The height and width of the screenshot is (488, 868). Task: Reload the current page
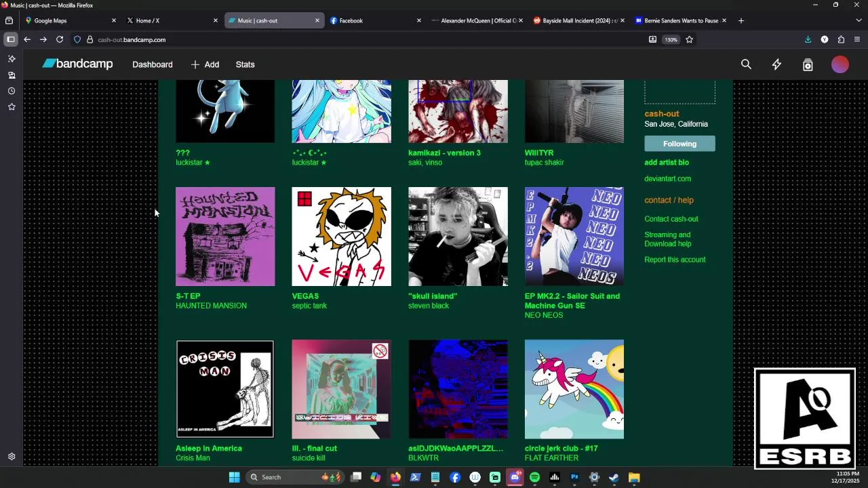pos(60,39)
